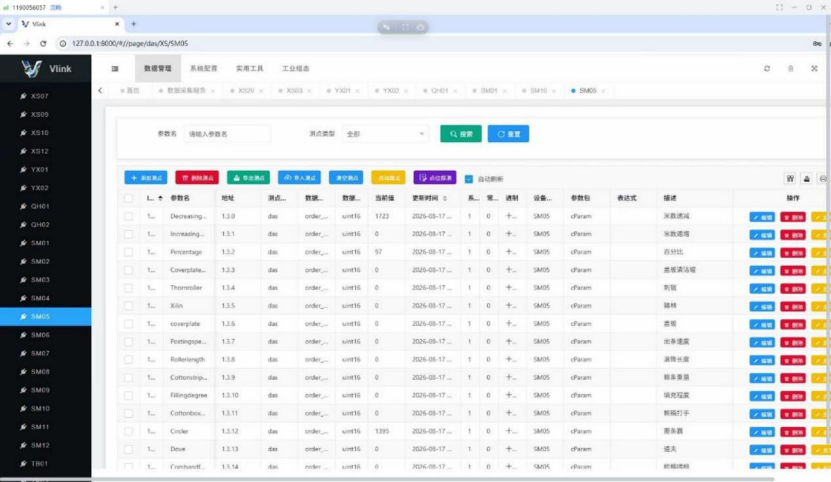This screenshot has width=831, height=482.
Task: Open the browser tab search chevron
Action: point(8,24)
